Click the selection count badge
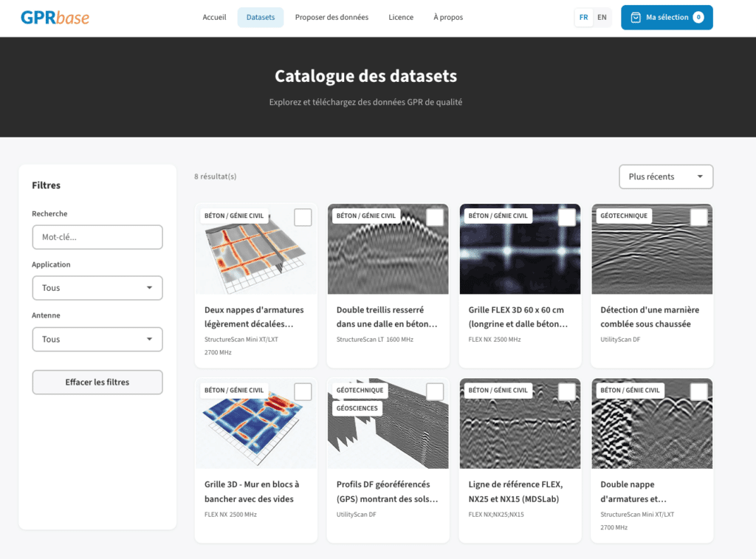This screenshot has height=559, width=756. pyautogui.click(x=698, y=18)
